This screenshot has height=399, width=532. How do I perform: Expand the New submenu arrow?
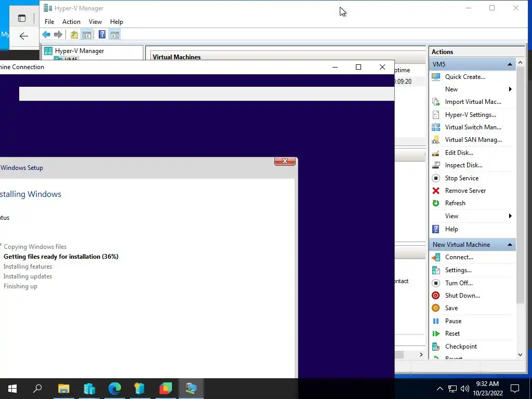tap(510, 89)
